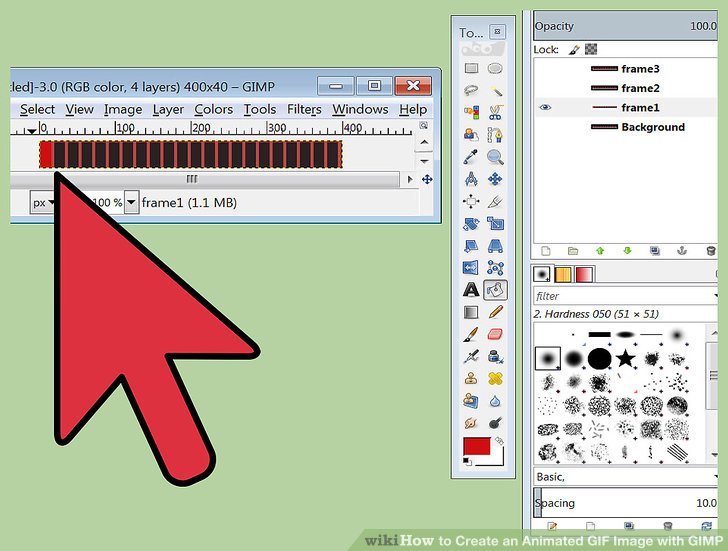Select the Color Picker eyedropper tool
This screenshot has height=551, width=728.
click(471, 157)
